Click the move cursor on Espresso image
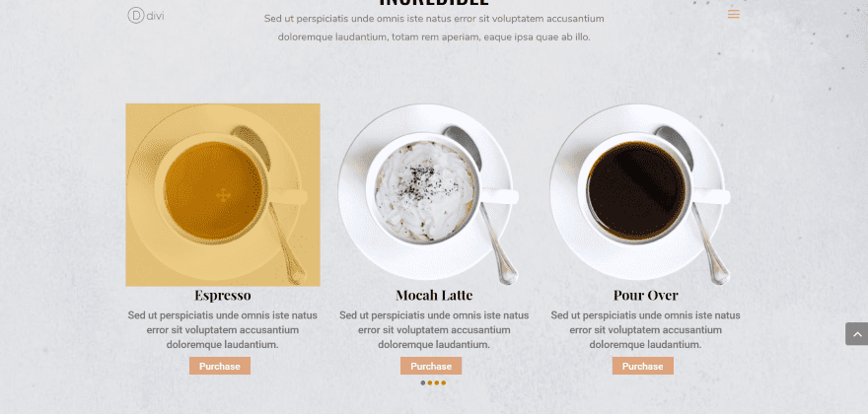The width and height of the screenshot is (868, 414). coord(223,195)
